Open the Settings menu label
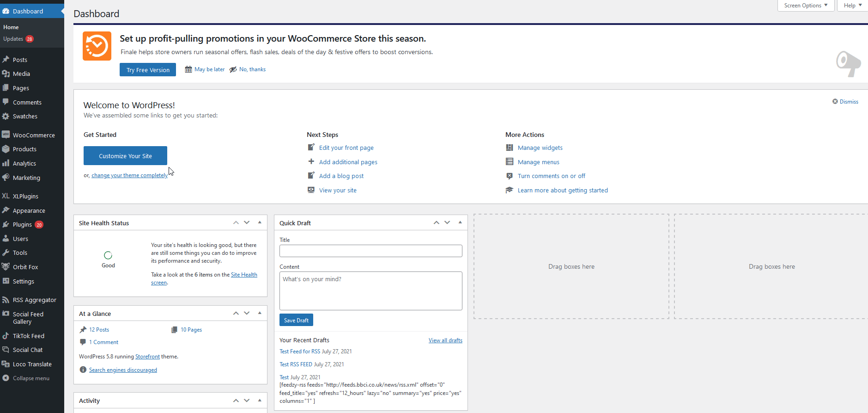868x413 pixels. pos(24,281)
